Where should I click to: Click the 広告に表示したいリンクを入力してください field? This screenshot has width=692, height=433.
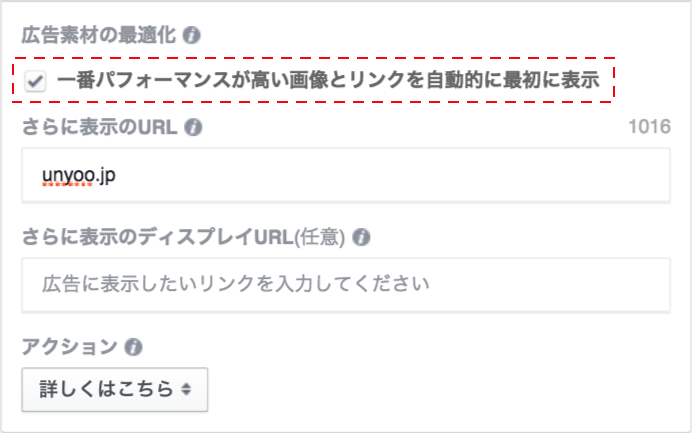[346, 285]
